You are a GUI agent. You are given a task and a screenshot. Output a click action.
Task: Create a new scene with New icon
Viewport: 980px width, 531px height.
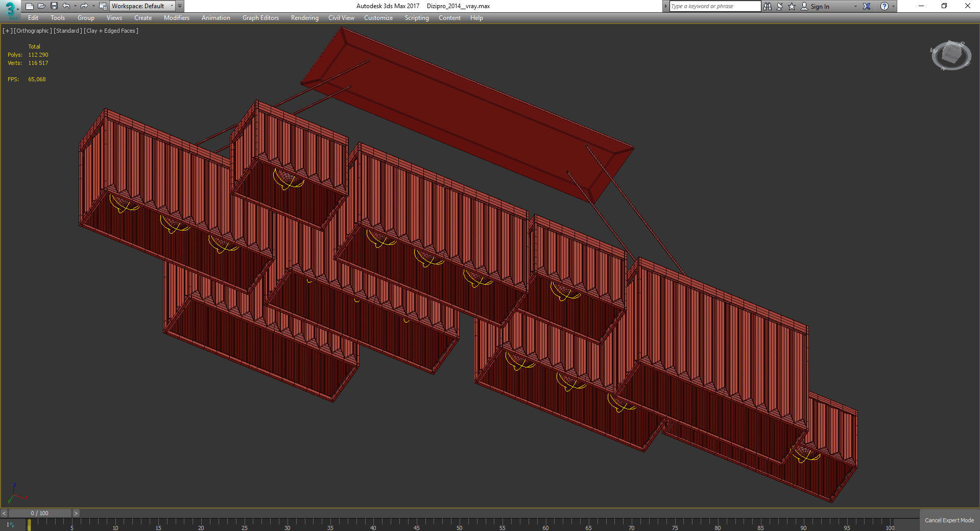[29, 6]
